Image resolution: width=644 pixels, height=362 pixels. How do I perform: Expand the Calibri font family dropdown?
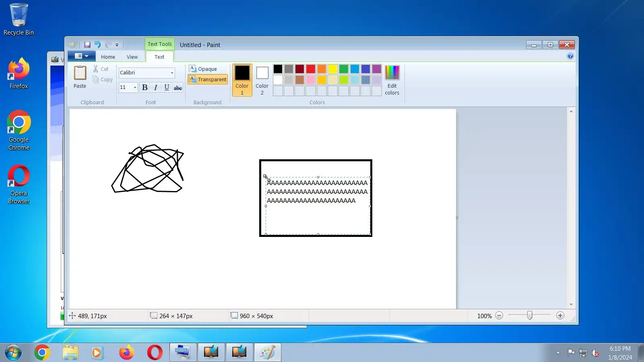(172, 73)
